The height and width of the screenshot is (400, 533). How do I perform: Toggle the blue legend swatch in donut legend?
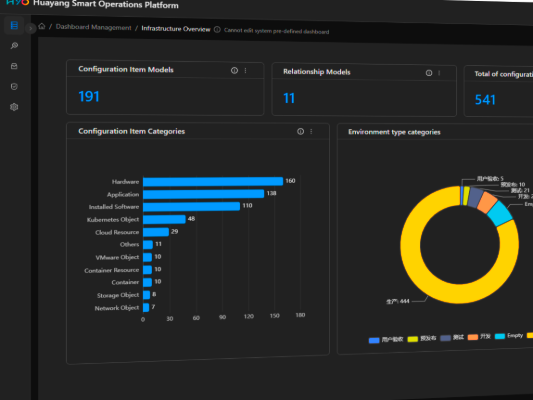coord(374,340)
